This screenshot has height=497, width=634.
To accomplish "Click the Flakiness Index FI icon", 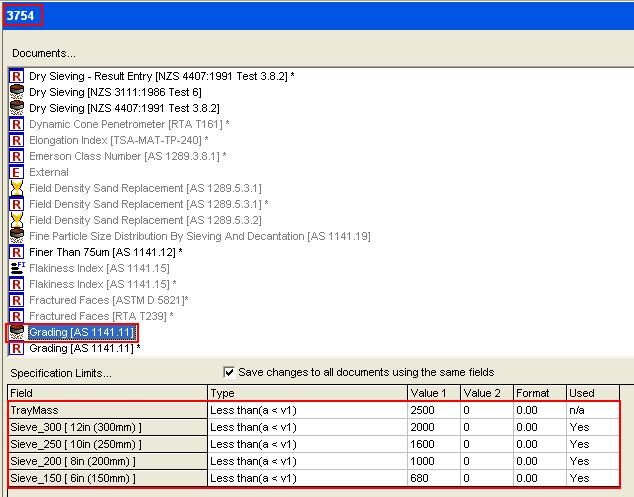I will [x=16, y=268].
